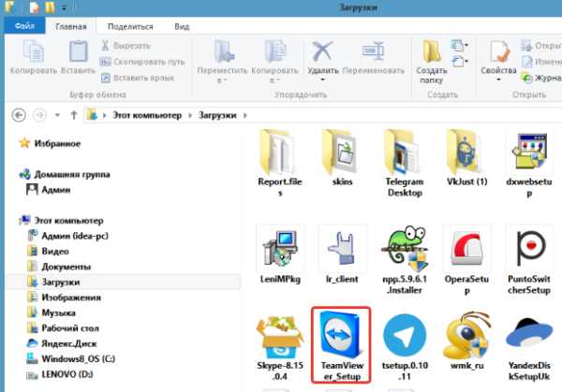Open the Report.files folder

280,163
